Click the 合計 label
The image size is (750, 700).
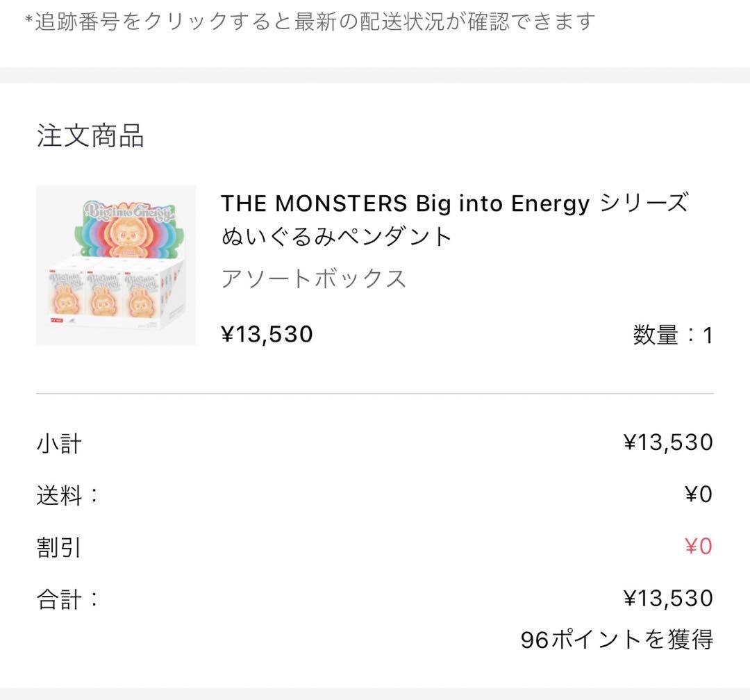67,599
